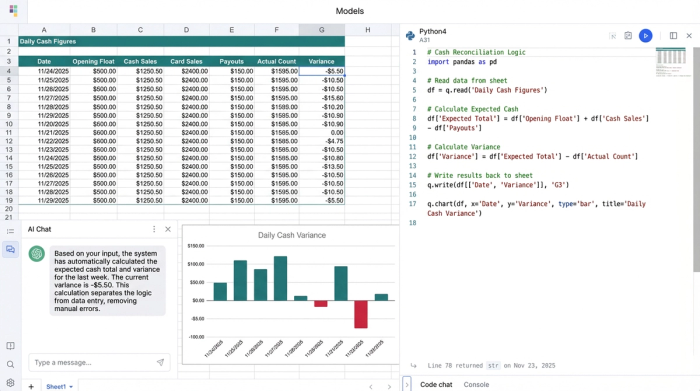Select column E header
Screen dimensions: 700x391
pos(232,30)
